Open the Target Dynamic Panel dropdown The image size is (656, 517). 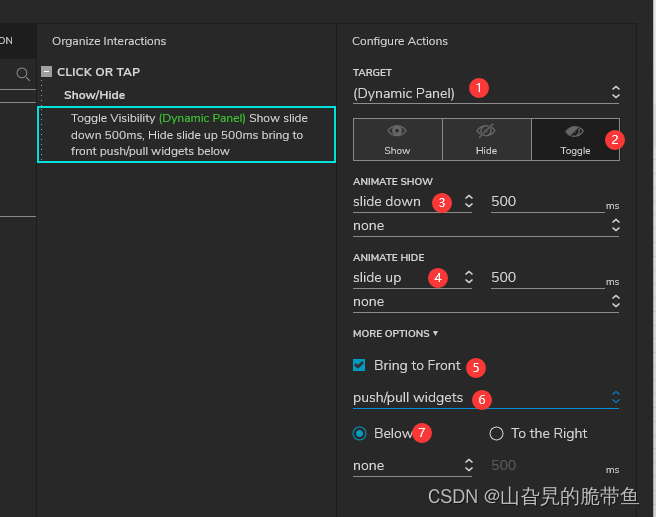[x=485, y=93]
